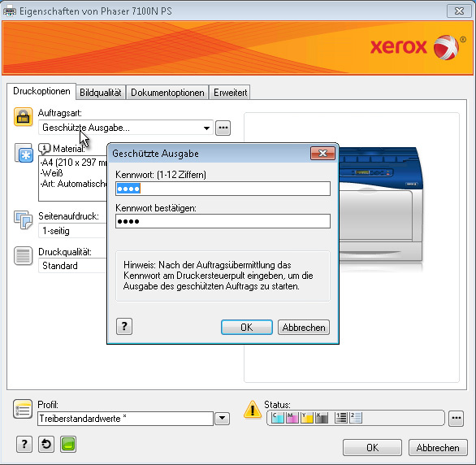Click the yellow status warning icon
Image resolution: width=476 pixels, height=465 pixels.
point(253,410)
